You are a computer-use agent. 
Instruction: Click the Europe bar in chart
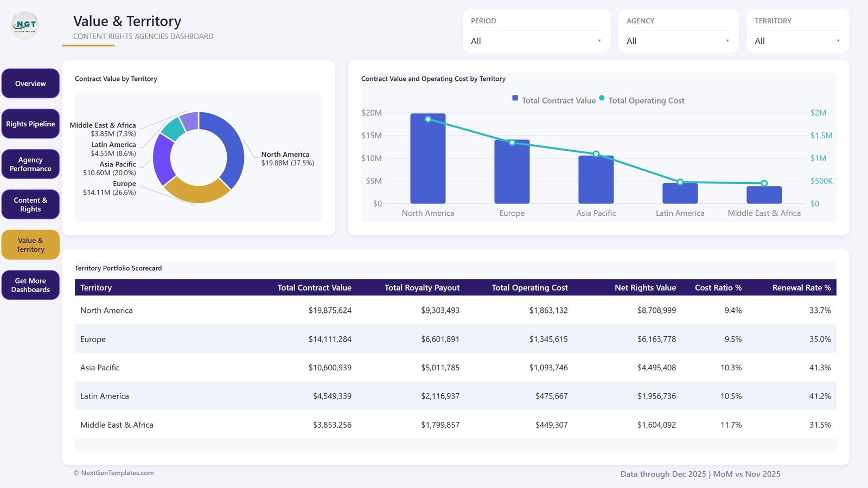click(512, 171)
